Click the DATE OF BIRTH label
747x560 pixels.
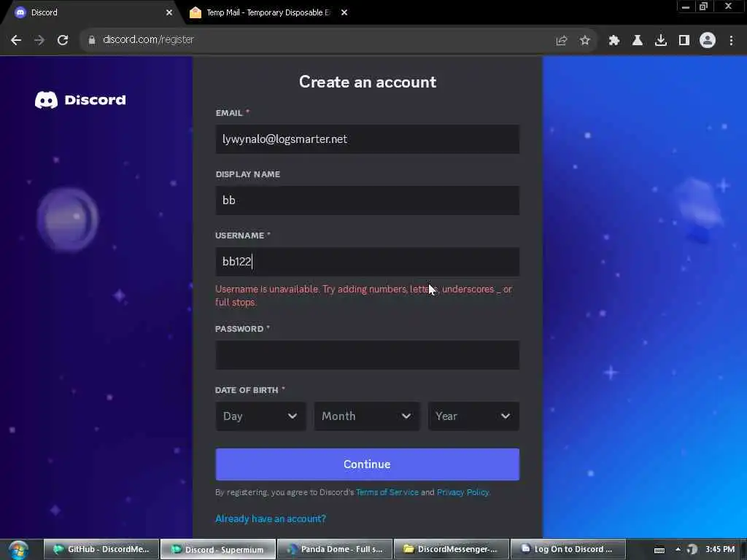pyautogui.click(x=247, y=390)
